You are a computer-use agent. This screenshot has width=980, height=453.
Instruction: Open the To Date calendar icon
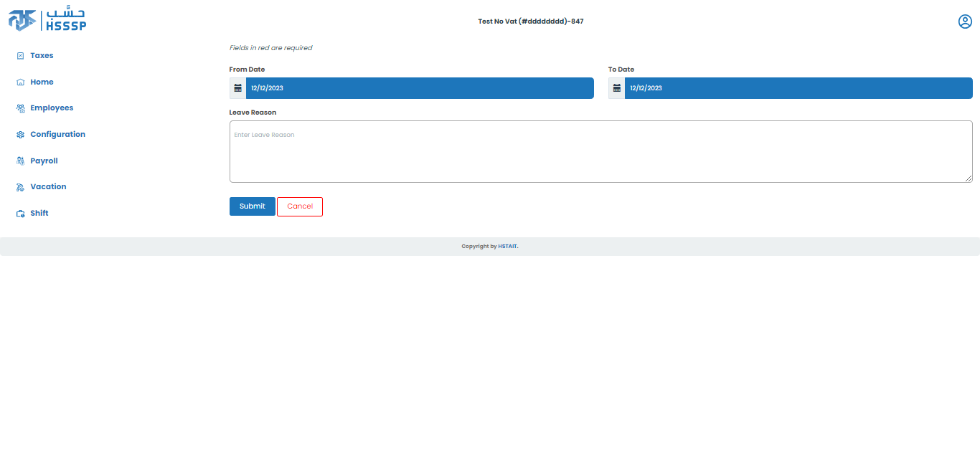point(616,88)
